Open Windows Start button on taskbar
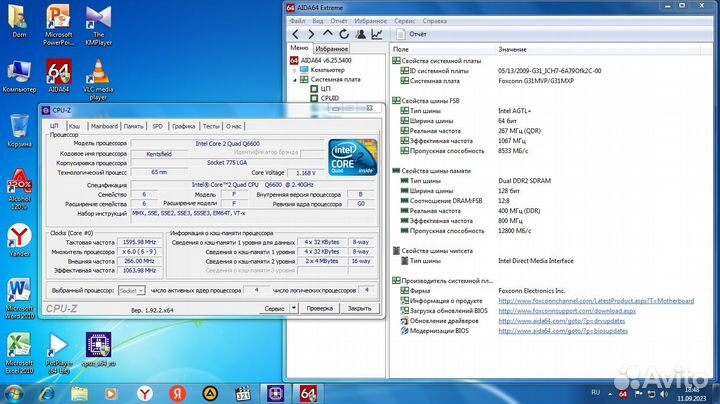Image resolution: width=720 pixels, height=404 pixels. click(12, 394)
